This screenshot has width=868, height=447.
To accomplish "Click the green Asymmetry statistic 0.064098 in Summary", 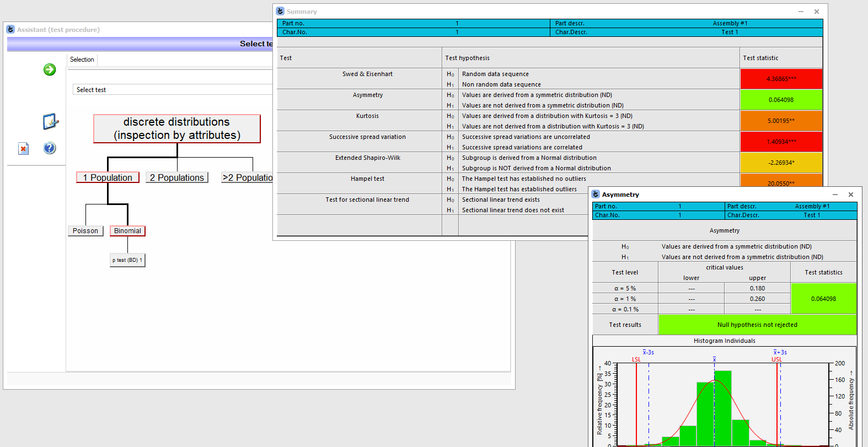I will [781, 100].
